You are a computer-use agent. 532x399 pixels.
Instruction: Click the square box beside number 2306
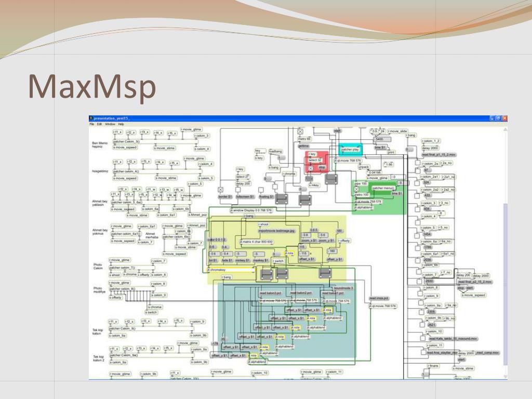[x=422, y=312]
